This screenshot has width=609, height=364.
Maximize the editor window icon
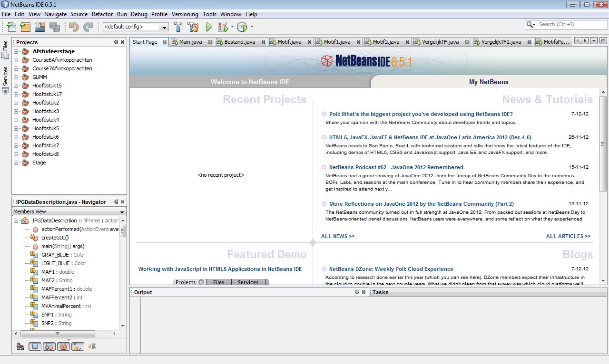tap(603, 41)
